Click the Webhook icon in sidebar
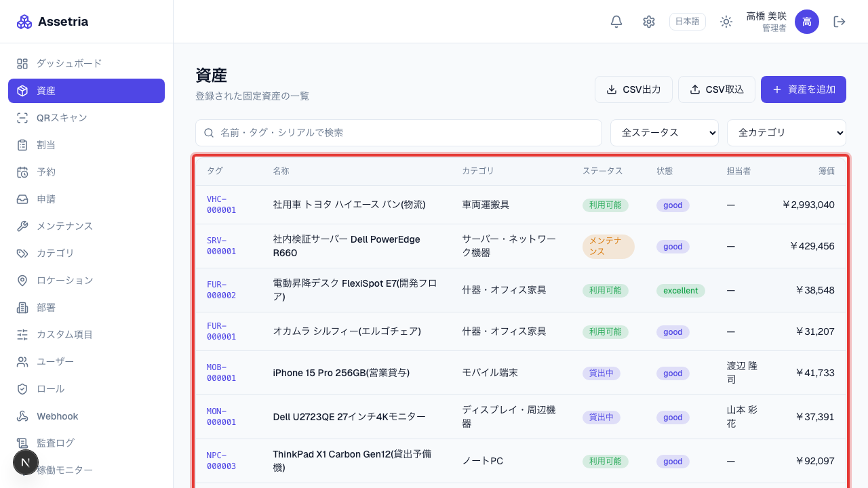 [x=22, y=416]
